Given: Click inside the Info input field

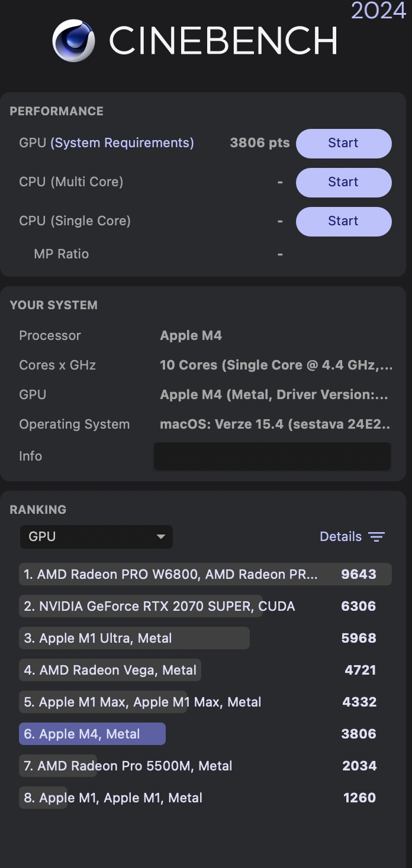Looking at the screenshot, I should pos(272,456).
